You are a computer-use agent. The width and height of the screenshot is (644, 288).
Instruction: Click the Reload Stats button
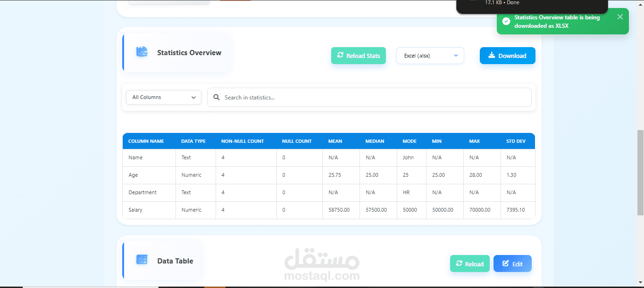359,56
